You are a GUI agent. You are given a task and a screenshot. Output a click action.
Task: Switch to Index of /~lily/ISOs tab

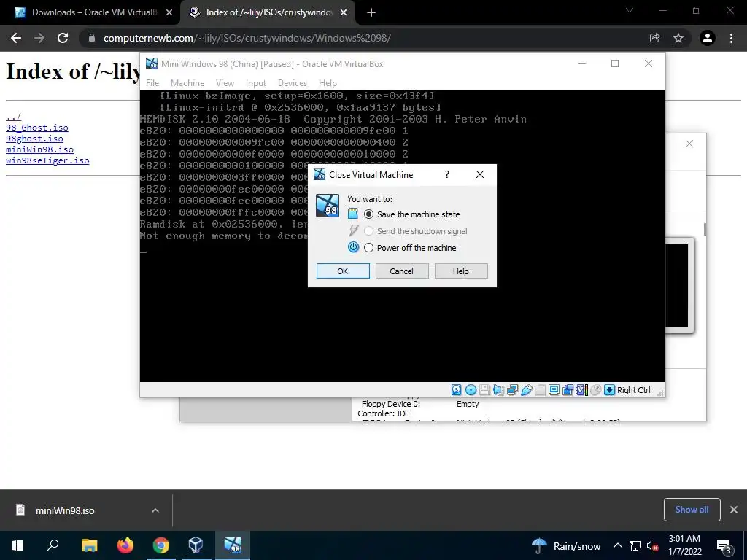[267, 12]
